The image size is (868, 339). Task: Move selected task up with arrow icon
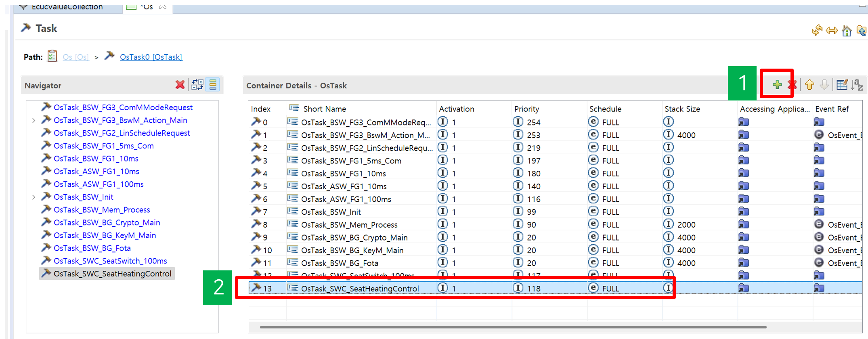tap(809, 85)
